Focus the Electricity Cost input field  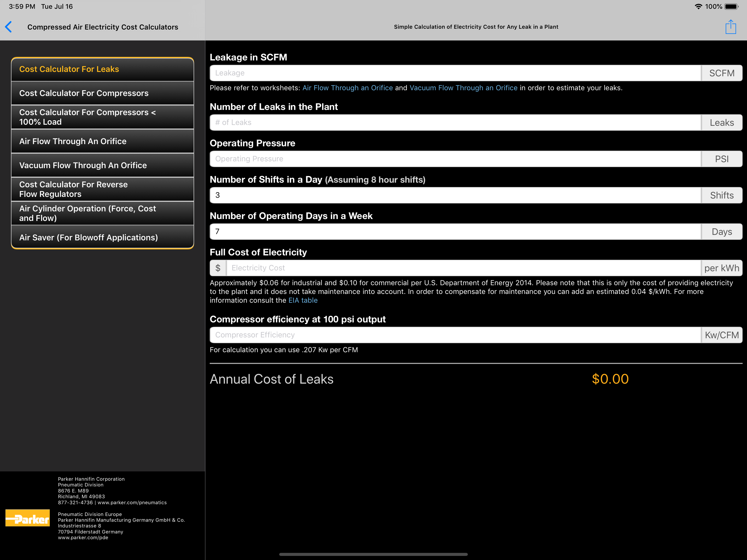coord(463,268)
